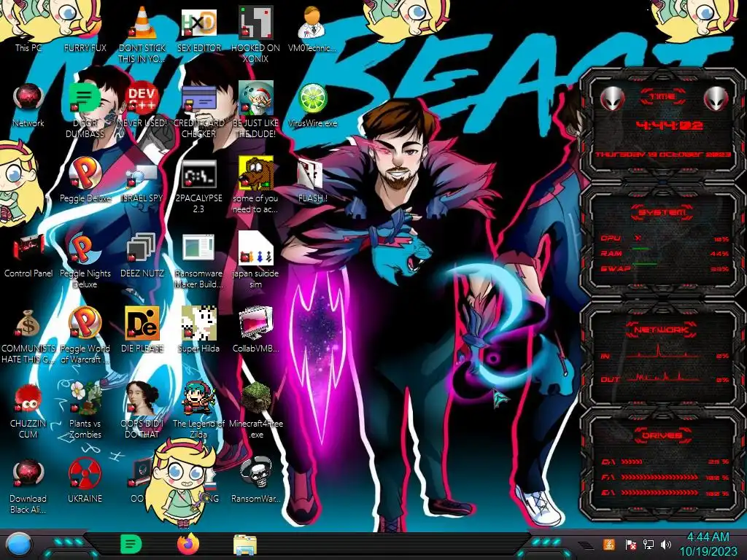The width and height of the screenshot is (747, 560).
Task: Launch Peggle Deluxe shortcut
Action: (85, 180)
